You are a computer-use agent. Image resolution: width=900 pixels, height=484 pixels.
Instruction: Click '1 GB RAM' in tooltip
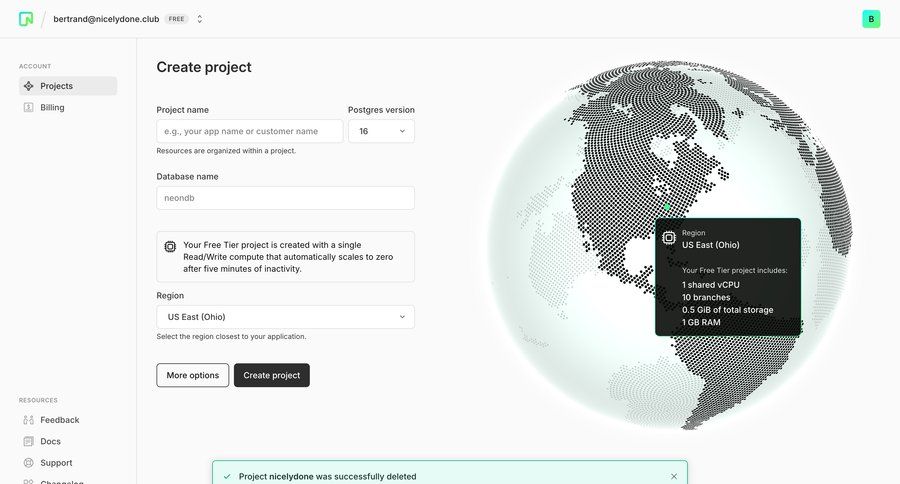(x=701, y=323)
